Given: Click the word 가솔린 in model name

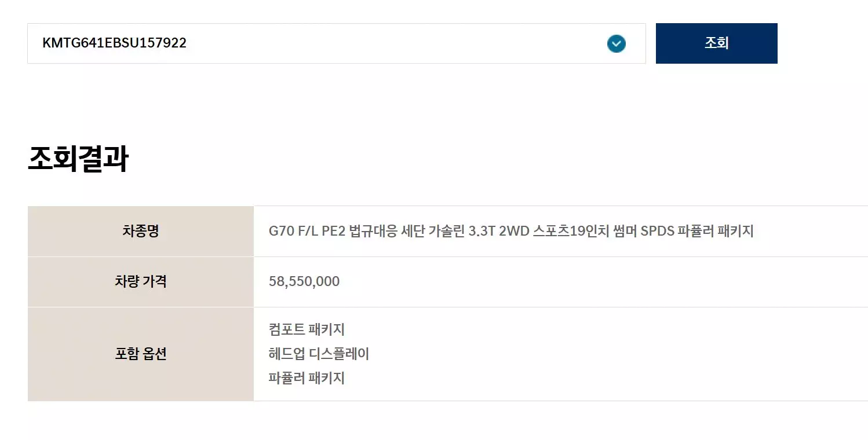Looking at the screenshot, I should pos(445,232).
